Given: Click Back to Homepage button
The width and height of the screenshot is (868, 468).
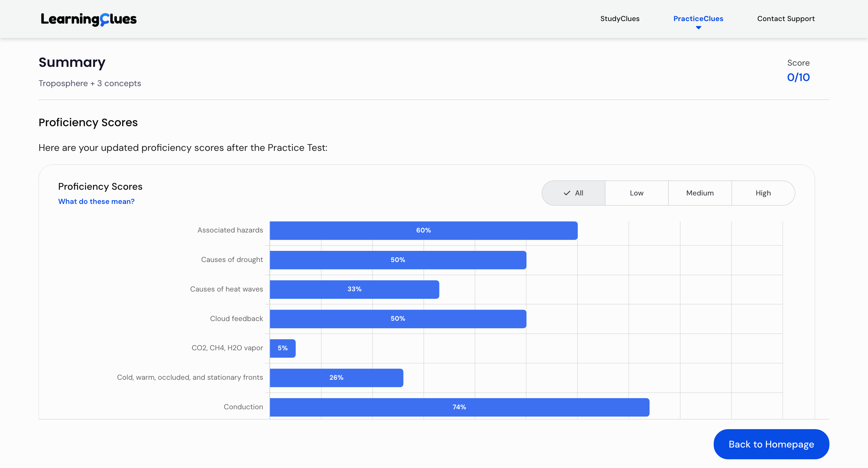Looking at the screenshot, I should pyautogui.click(x=771, y=444).
